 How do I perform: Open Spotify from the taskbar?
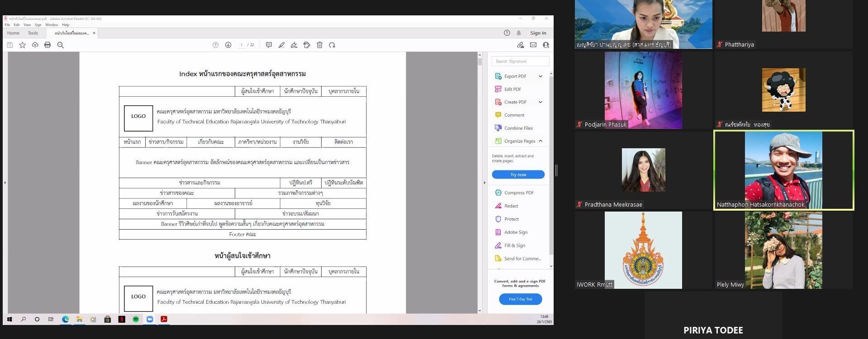pos(136,319)
